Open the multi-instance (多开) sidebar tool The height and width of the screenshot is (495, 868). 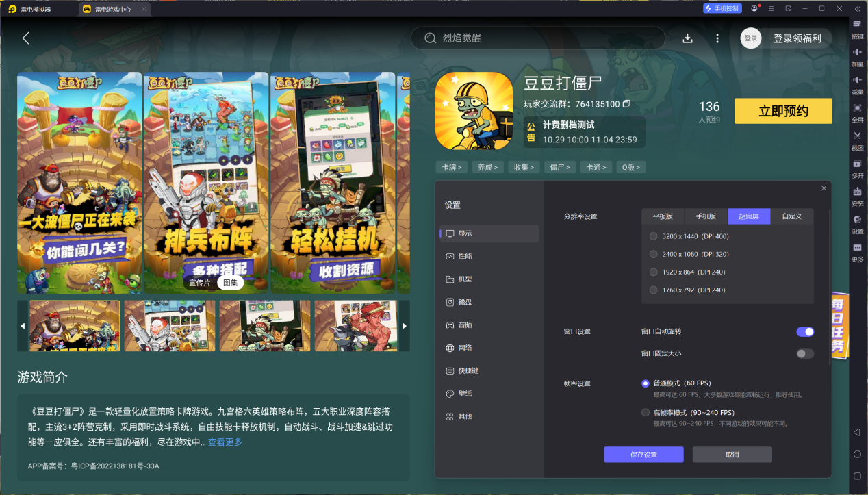(x=857, y=168)
